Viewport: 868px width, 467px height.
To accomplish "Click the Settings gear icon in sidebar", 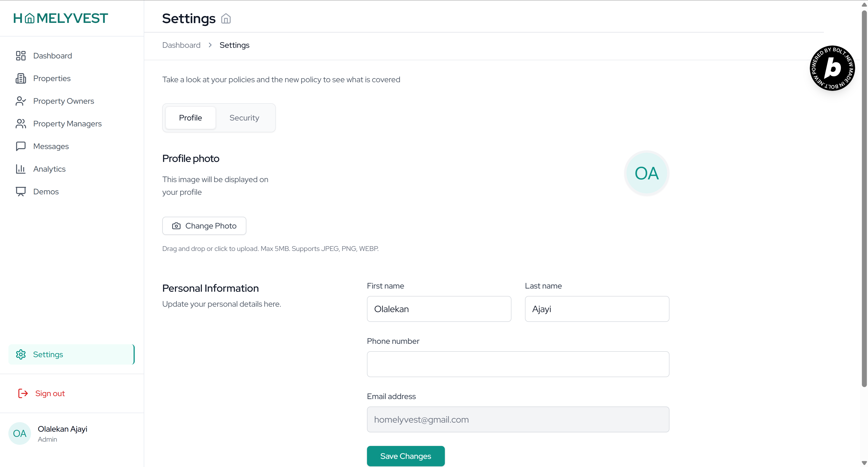I will [21, 354].
